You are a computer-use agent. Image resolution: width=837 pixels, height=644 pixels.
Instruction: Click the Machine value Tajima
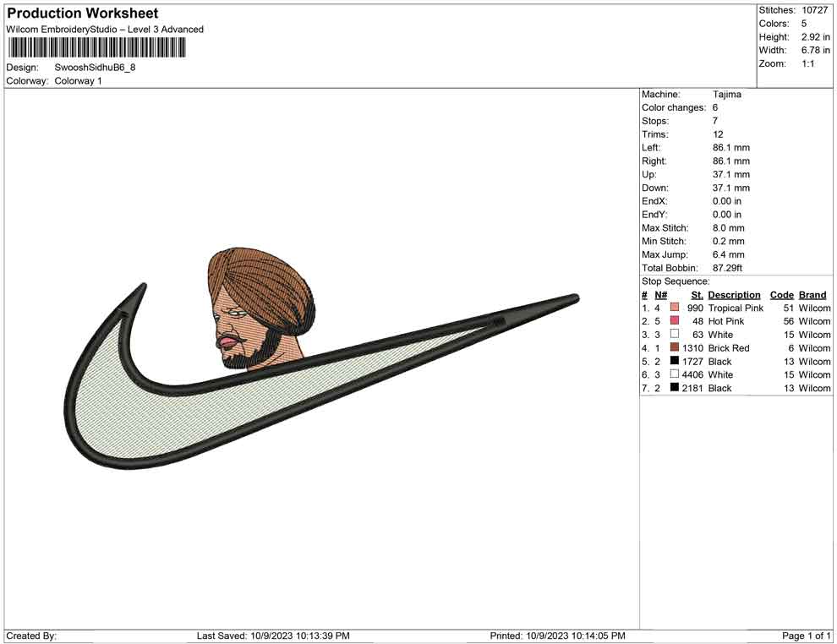[x=726, y=95]
